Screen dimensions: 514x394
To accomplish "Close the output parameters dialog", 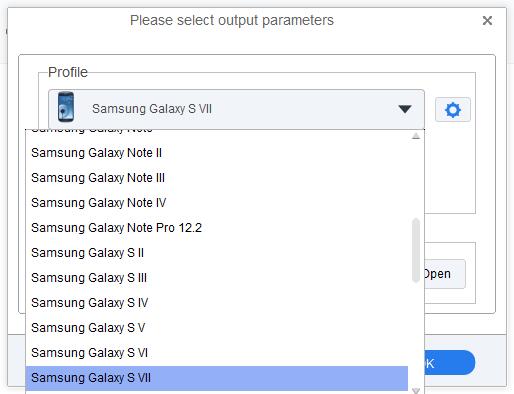I will click(487, 21).
